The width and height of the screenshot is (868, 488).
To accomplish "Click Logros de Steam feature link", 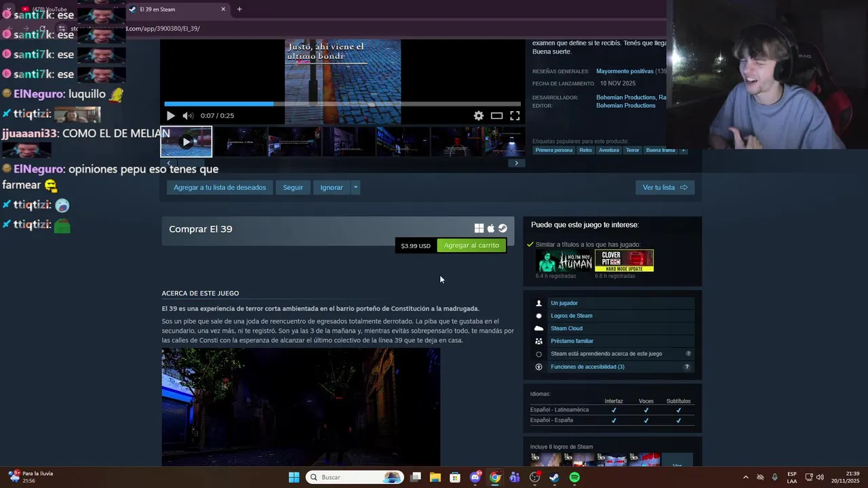I will [x=572, y=316].
